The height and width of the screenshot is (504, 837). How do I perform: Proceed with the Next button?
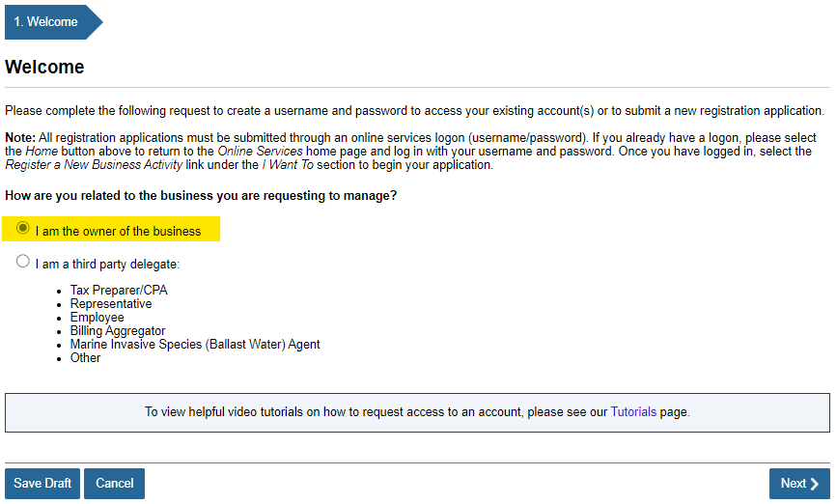tap(799, 484)
